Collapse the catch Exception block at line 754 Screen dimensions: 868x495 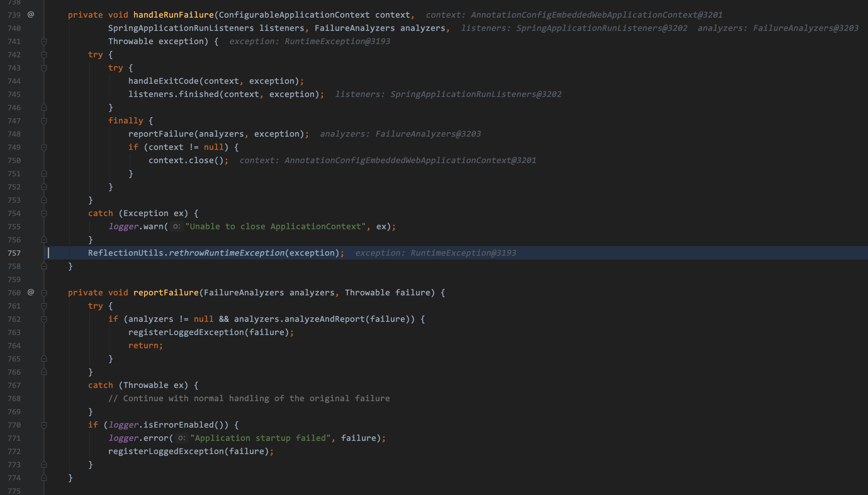point(44,213)
